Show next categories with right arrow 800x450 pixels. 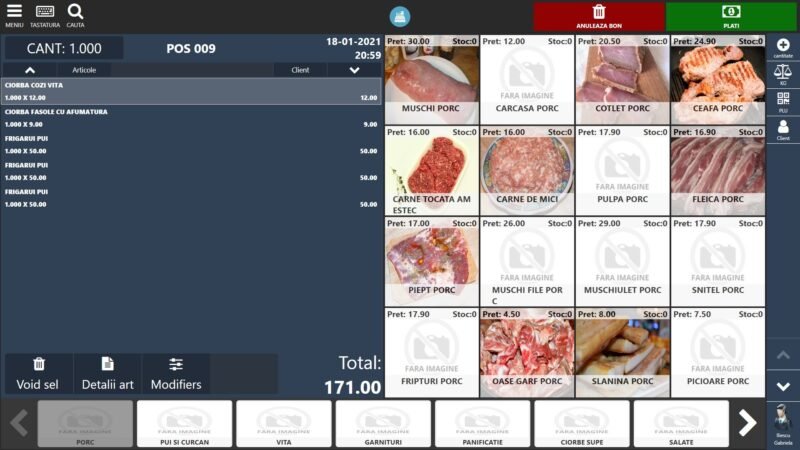coord(747,424)
